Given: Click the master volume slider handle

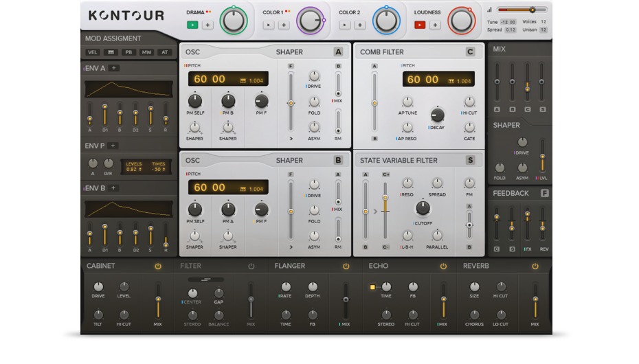Looking at the screenshot, I should click(x=532, y=10).
